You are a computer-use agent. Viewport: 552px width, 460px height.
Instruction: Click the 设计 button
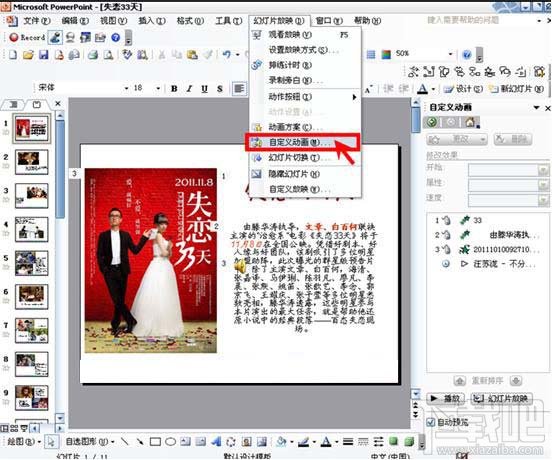(463, 89)
